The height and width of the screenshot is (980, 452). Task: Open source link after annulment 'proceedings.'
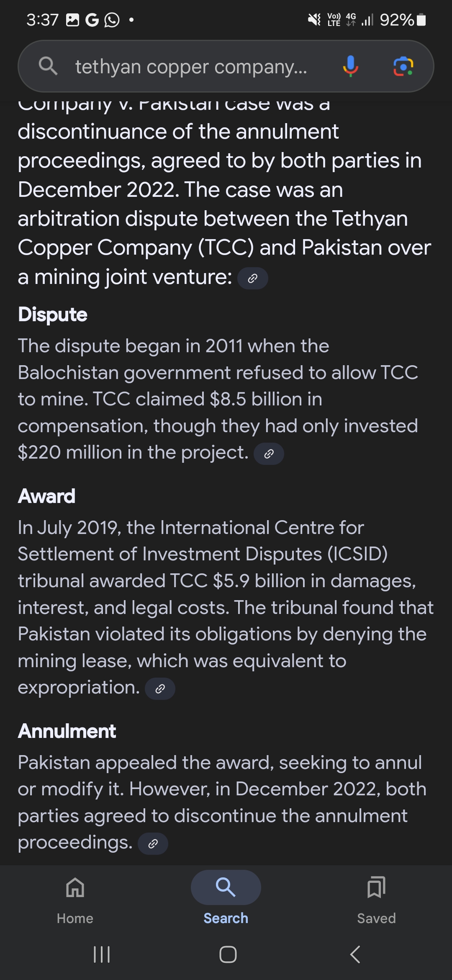click(153, 843)
